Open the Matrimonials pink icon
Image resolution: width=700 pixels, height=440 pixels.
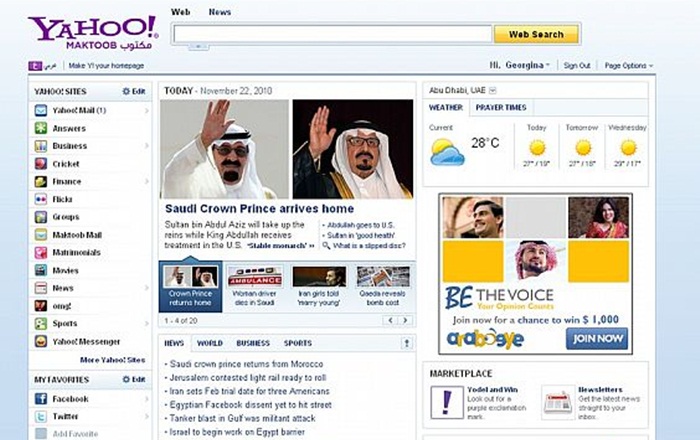(41, 253)
